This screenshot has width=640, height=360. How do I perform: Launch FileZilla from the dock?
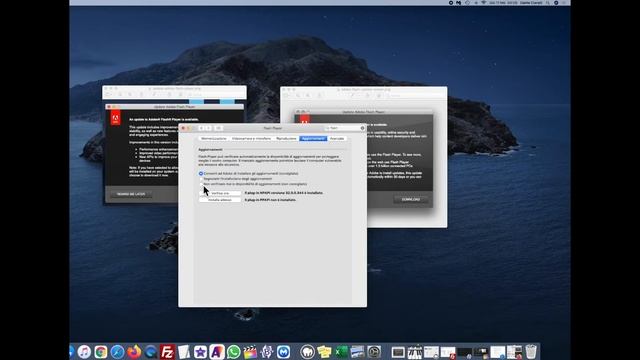(167, 352)
